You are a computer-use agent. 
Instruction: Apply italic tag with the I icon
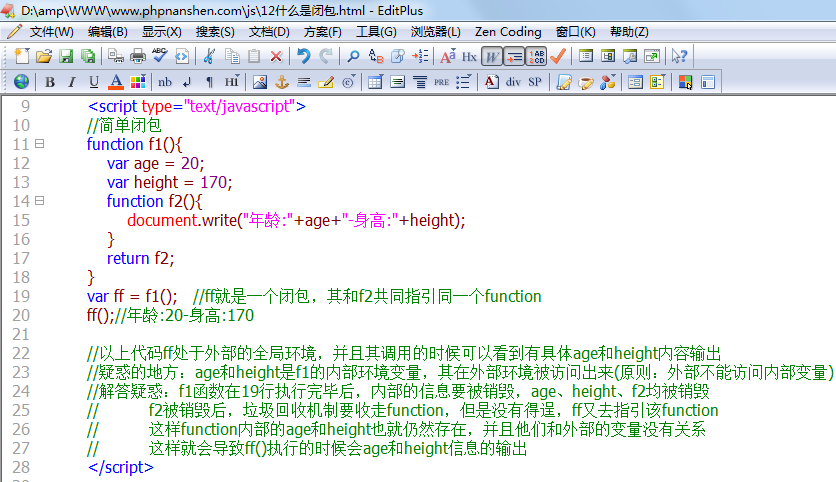click(x=71, y=82)
